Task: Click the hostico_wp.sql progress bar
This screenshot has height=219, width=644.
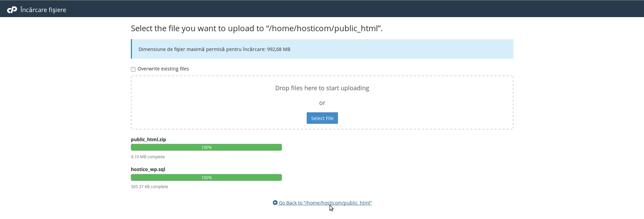Action: point(206,178)
